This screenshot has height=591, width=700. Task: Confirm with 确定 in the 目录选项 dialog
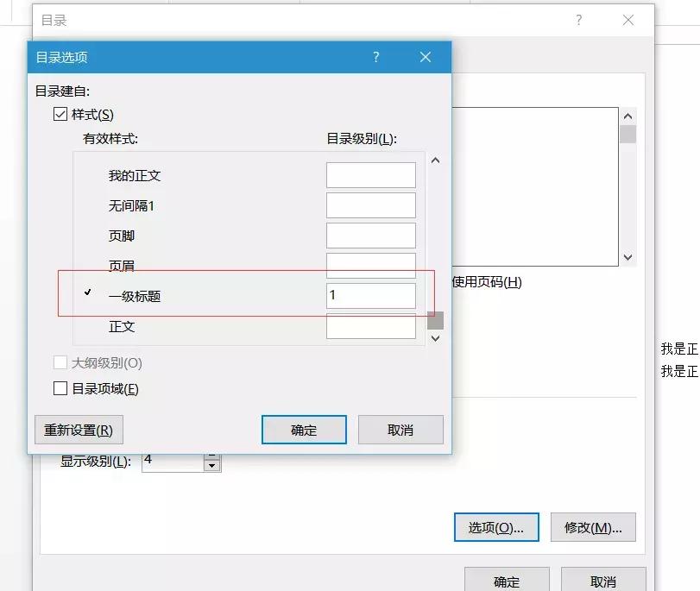[x=303, y=429]
